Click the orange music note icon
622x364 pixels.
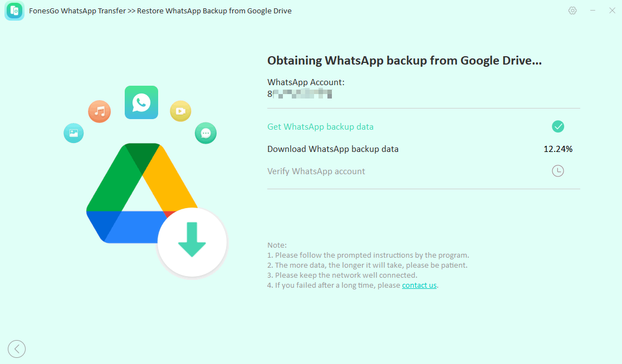[x=100, y=111]
